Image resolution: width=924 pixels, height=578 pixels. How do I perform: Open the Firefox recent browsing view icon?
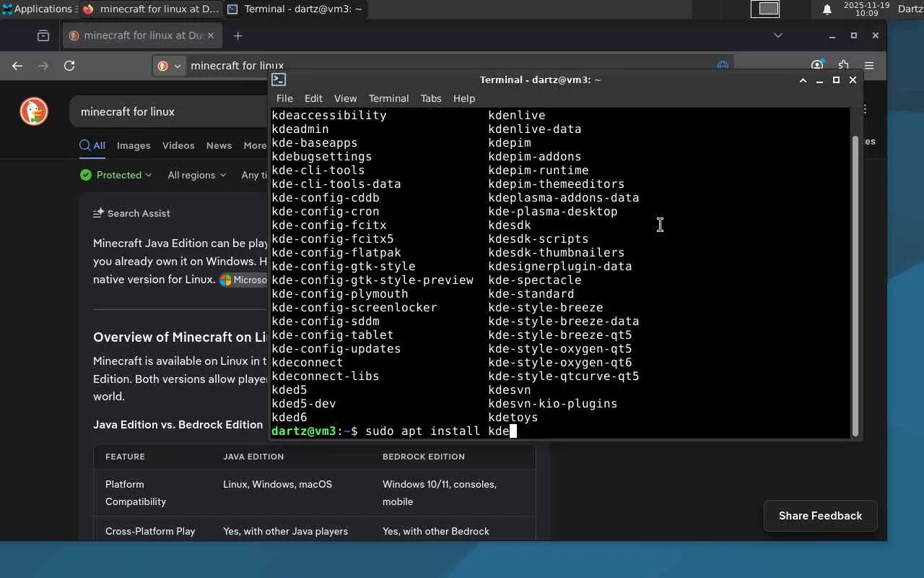tap(43, 35)
